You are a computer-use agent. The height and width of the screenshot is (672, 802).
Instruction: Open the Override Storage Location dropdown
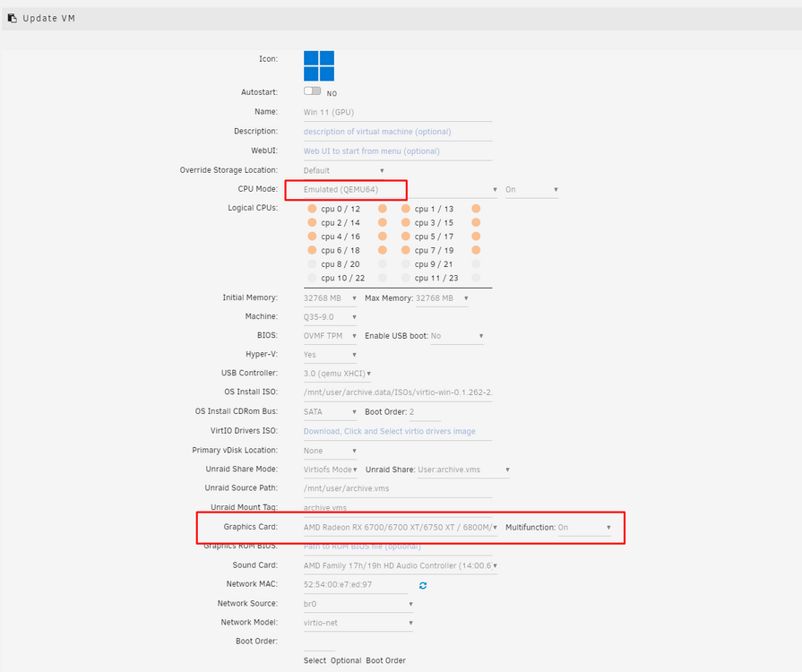[344, 171]
